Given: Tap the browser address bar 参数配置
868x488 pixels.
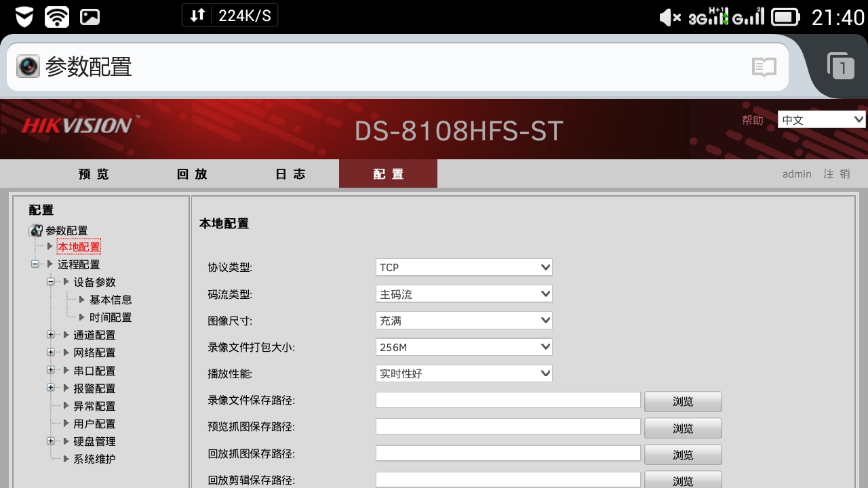Looking at the screenshot, I should click(x=397, y=67).
